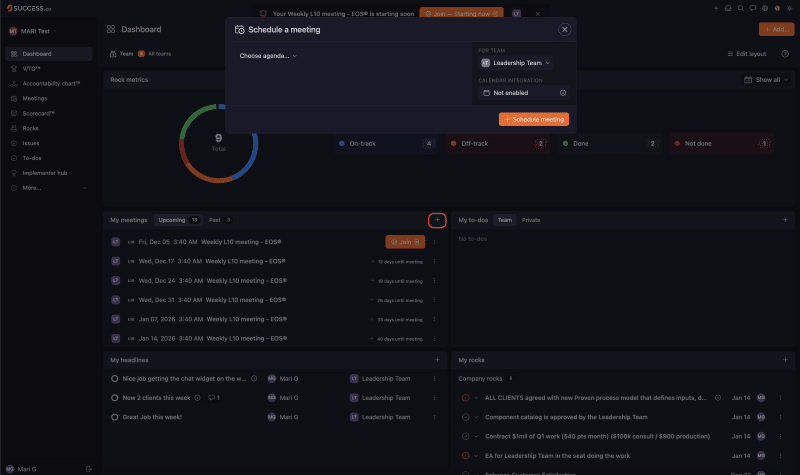Click the plus icon in My meetings
The image size is (800, 475).
coord(437,220)
